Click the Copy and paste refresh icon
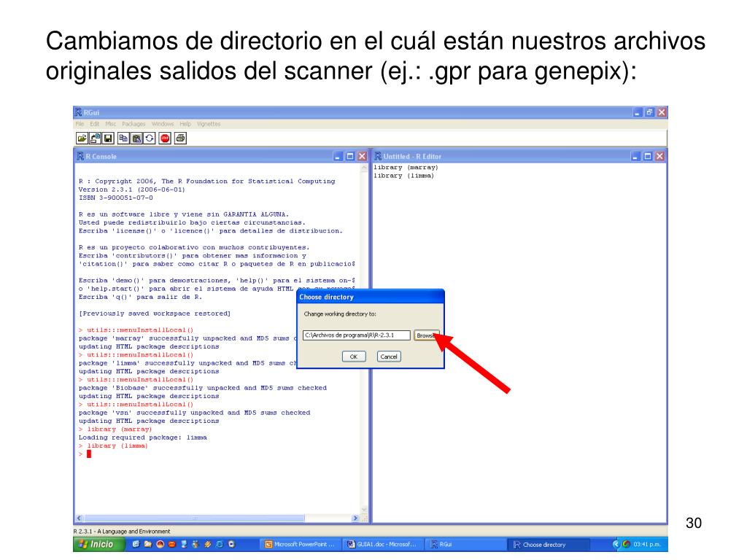The height and width of the screenshot is (560, 747). click(150, 139)
